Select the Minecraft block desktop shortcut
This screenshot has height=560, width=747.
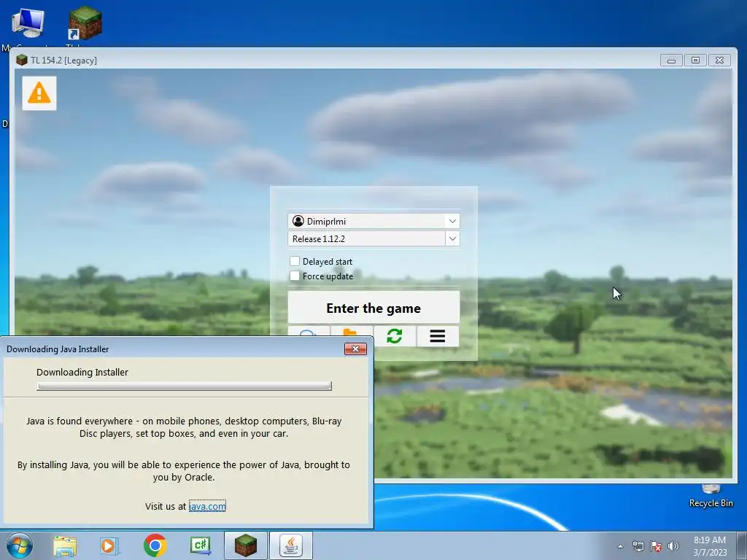point(85,23)
